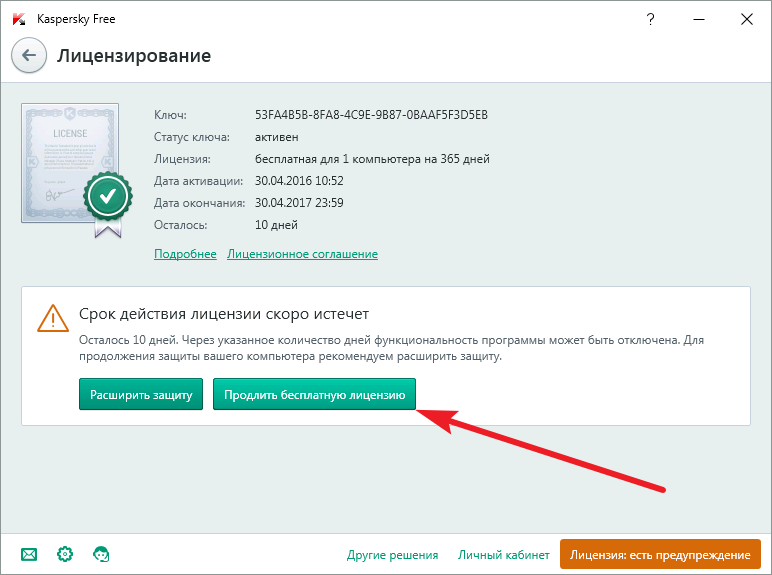Click the Лицензия: field label

(x=182, y=159)
